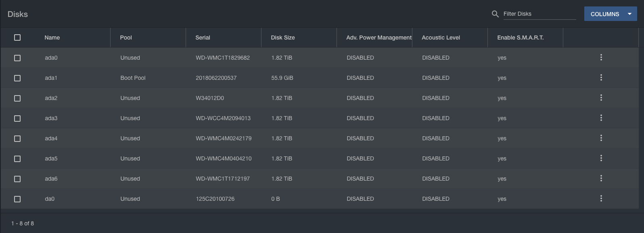Check the box for the ada1 disk

click(17, 78)
